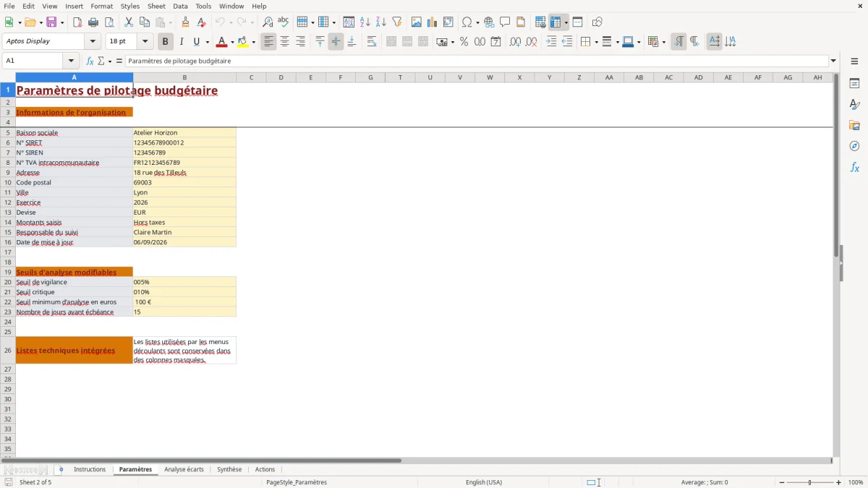Select cell with Atelier Horizon

(184, 132)
